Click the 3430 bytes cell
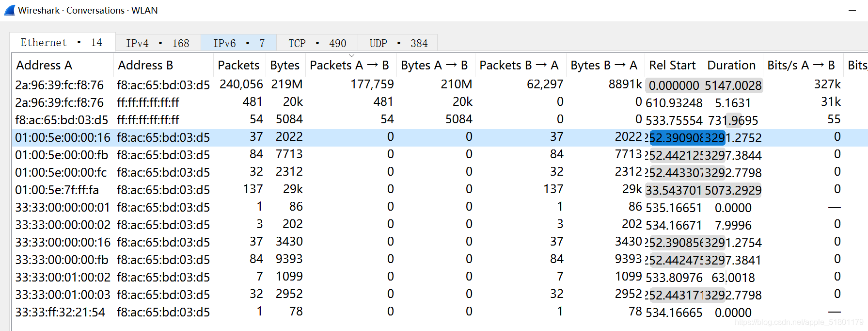 [289, 242]
